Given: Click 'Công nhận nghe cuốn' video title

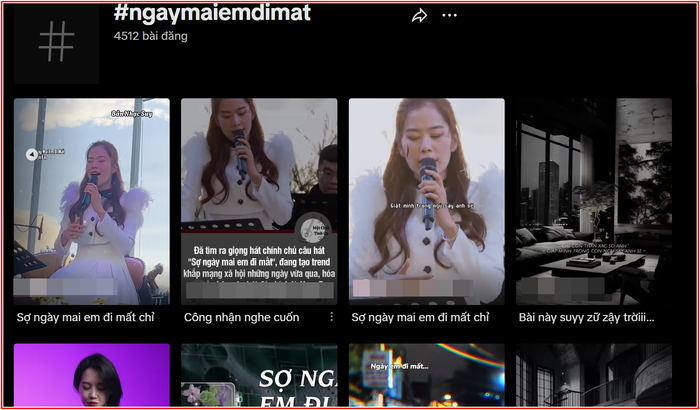Looking at the screenshot, I should 242,318.
